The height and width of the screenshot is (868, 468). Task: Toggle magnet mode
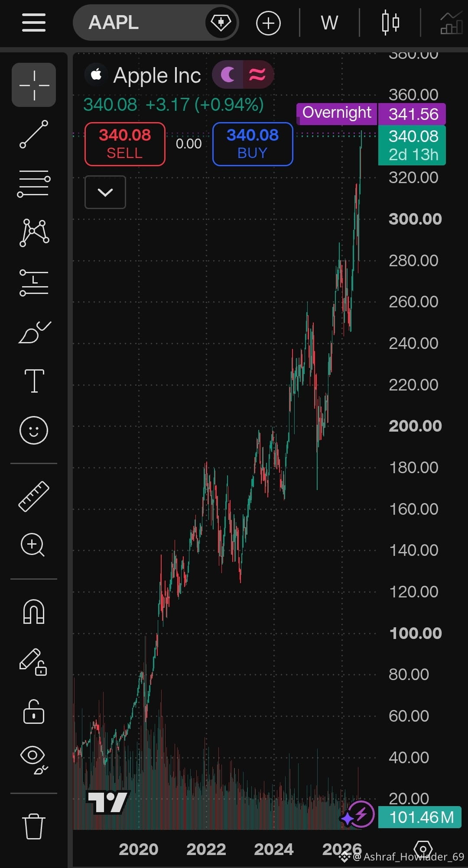[34, 611]
